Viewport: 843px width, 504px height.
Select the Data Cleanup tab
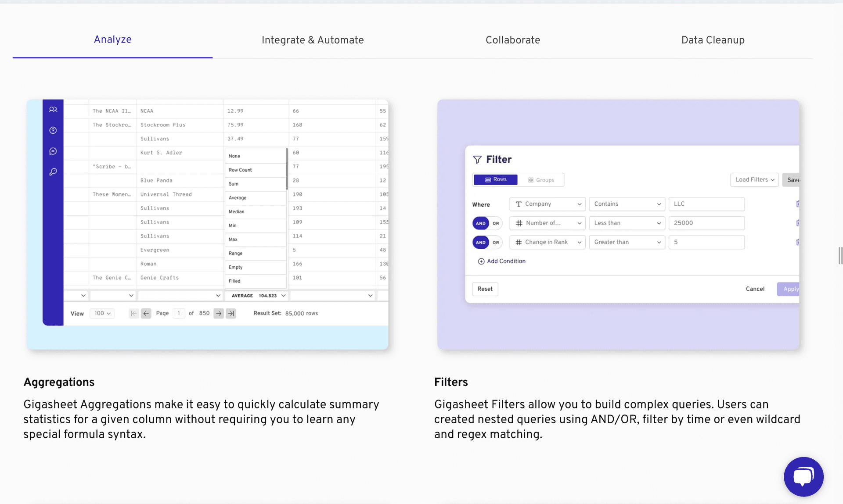click(713, 39)
